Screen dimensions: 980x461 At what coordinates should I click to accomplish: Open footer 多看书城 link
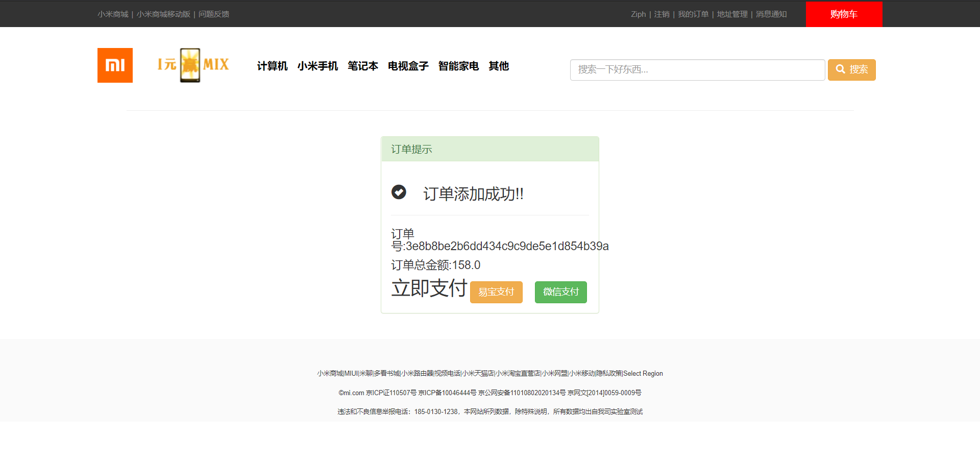tap(387, 374)
